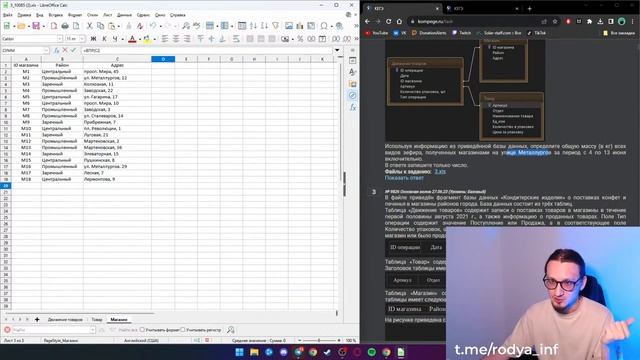Screen dimensions: 640x360
Task: Open File Explorer from the taskbar
Action: 254,352
